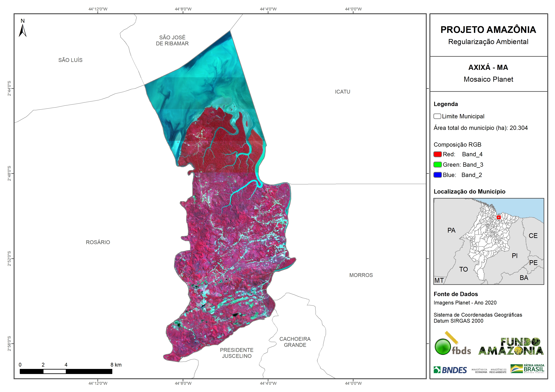Click the PA state label on the inset map
555x392 pixels.
tap(451, 230)
